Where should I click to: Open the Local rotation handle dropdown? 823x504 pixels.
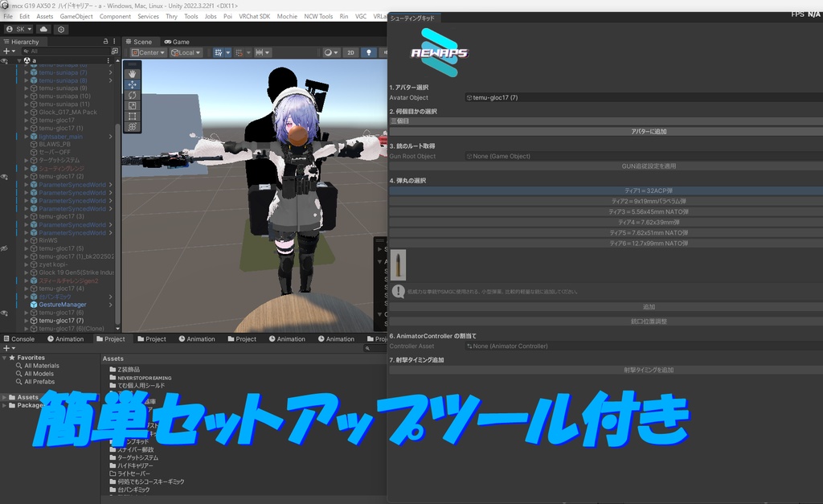[186, 51]
